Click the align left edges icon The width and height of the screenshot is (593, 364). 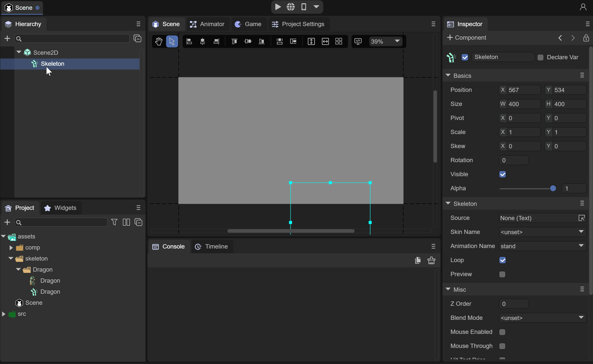[x=189, y=41]
